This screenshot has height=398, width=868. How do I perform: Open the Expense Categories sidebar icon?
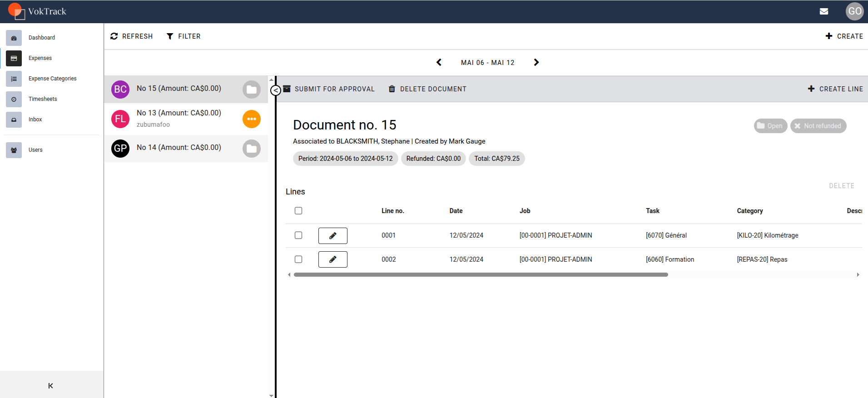(14, 79)
